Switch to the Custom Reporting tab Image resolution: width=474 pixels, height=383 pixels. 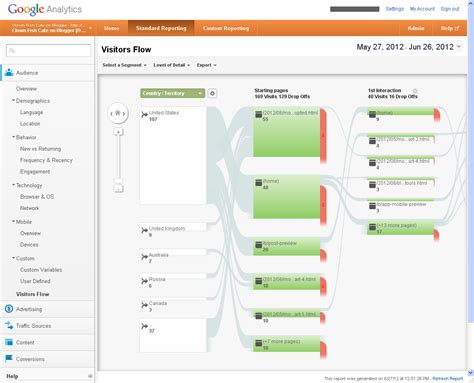(226, 28)
